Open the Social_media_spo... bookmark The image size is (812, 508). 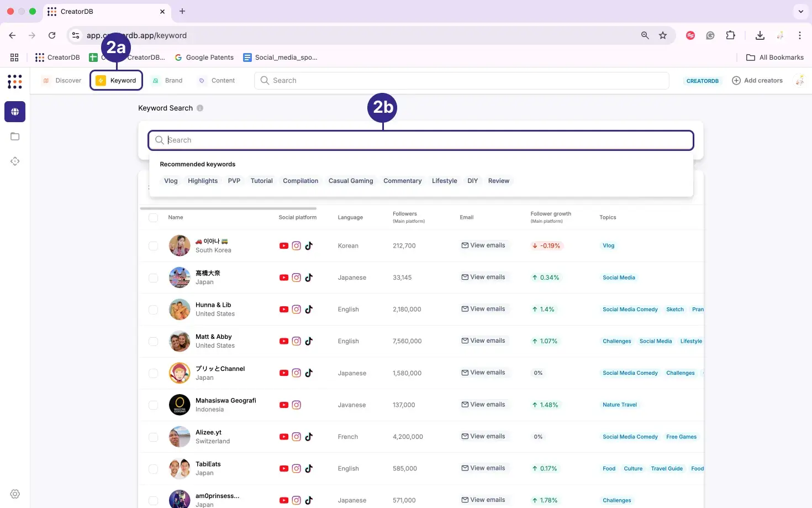pyautogui.click(x=280, y=57)
